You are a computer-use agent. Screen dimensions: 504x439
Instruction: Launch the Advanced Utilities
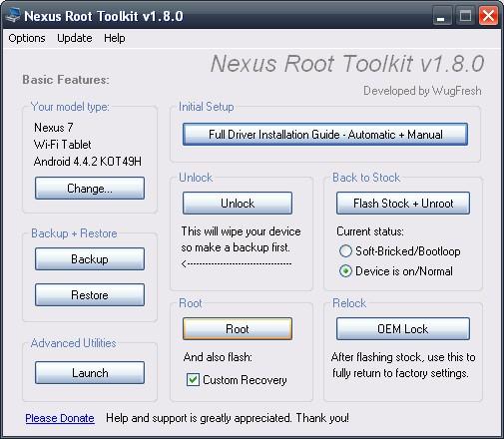tap(90, 372)
